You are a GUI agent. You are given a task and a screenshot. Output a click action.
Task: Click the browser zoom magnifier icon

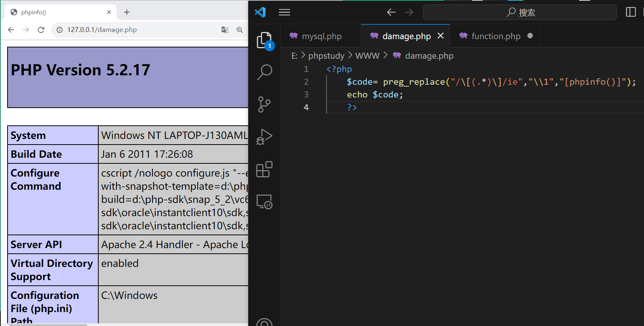point(240,30)
